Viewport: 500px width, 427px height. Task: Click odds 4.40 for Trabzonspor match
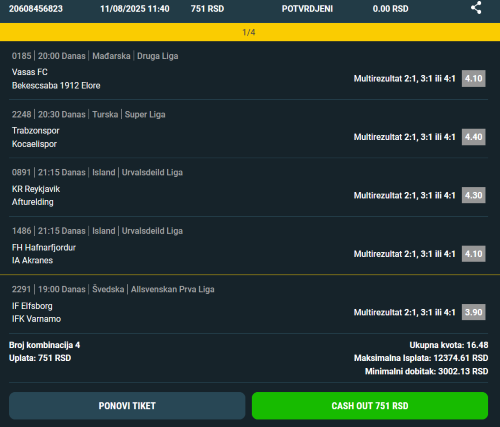(474, 137)
